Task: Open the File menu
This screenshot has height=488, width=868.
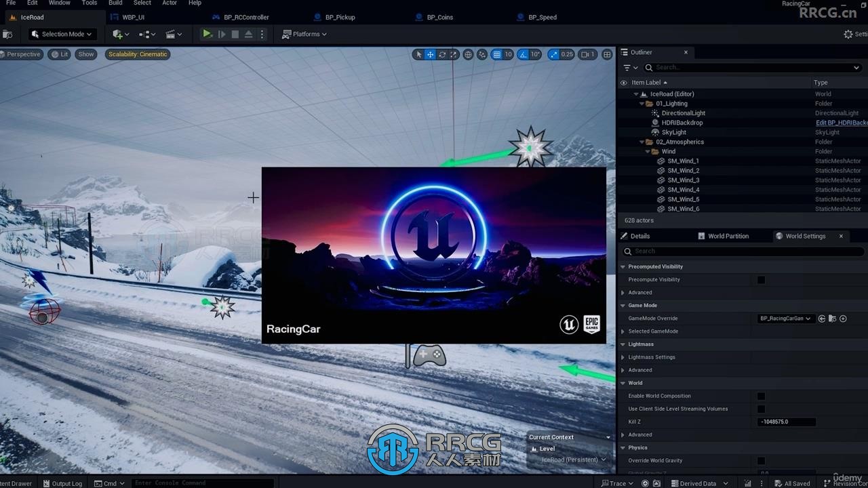Action: tap(11, 3)
